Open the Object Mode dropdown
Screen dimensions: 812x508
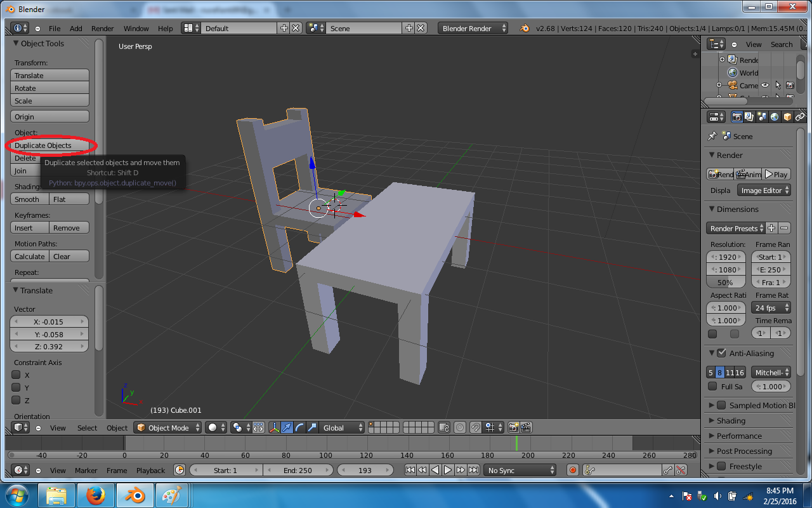pos(167,427)
